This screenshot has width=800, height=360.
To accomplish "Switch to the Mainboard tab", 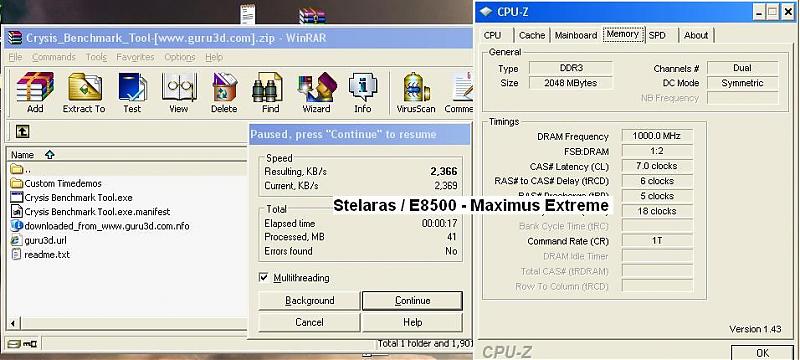I will coord(576,35).
